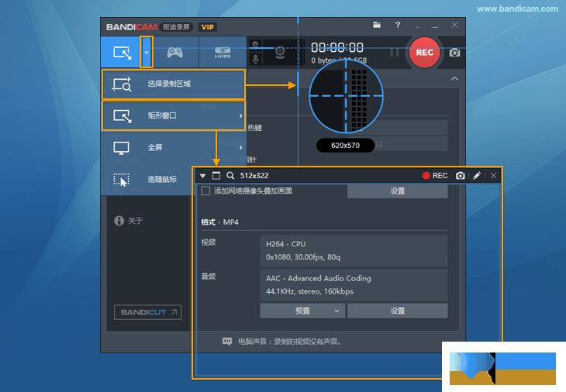Click the red REC button
Image resolution: width=566 pixels, height=392 pixels.
pyautogui.click(x=425, y=53)
